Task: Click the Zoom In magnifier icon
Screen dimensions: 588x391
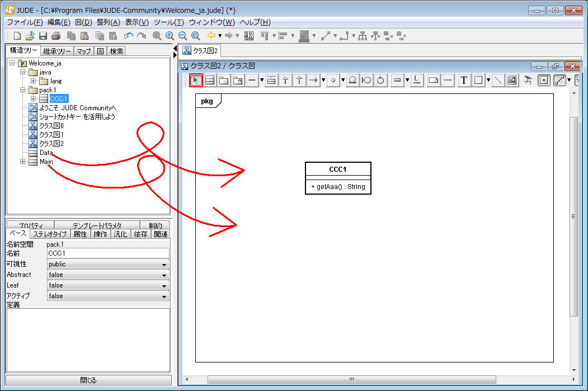Action: click(170, 36)
